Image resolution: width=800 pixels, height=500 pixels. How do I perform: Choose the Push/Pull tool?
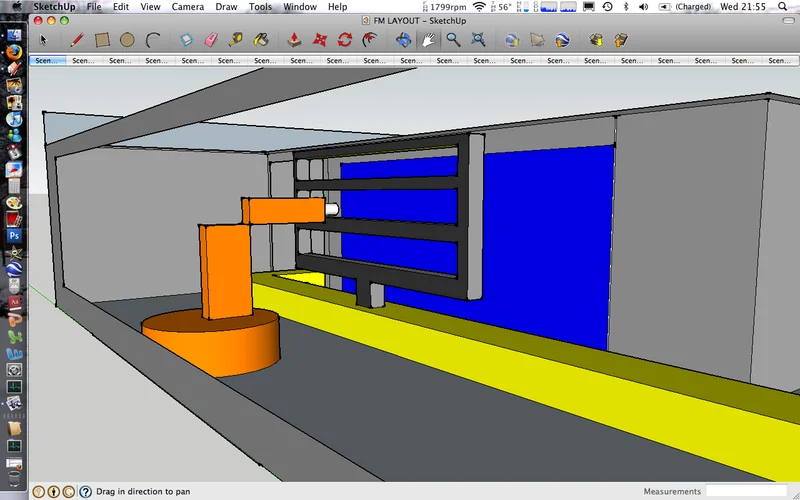coord(294,40)
